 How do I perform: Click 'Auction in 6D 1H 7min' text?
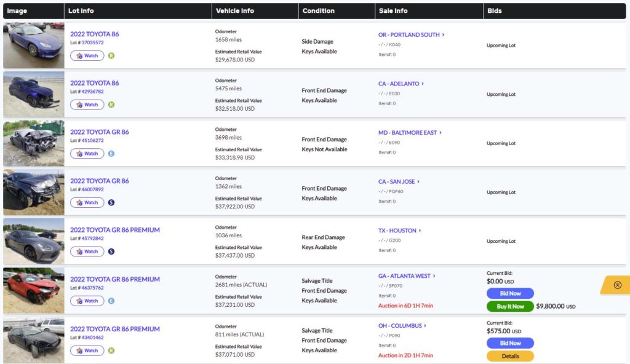tap(405, 306)
